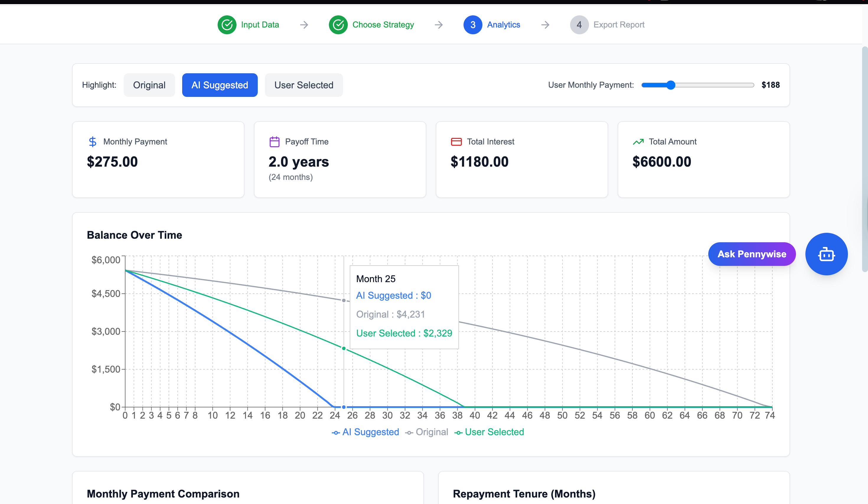Highlight the Original strategy

tap(149, 85)
